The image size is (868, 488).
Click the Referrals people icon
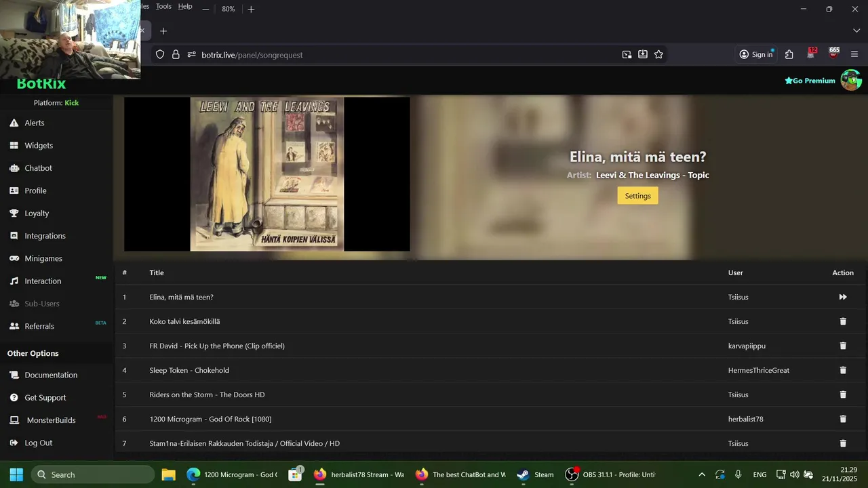coord(14,326)
